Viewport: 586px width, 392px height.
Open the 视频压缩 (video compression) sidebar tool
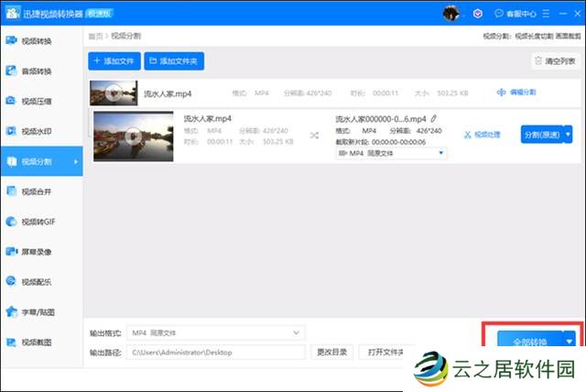click(x=37, y=102)
